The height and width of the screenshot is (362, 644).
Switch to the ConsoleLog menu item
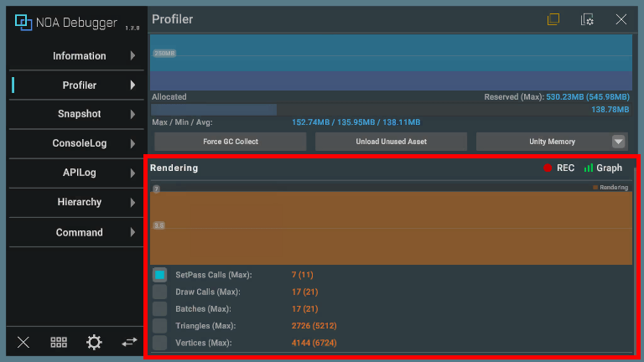[x=80, y=143]
